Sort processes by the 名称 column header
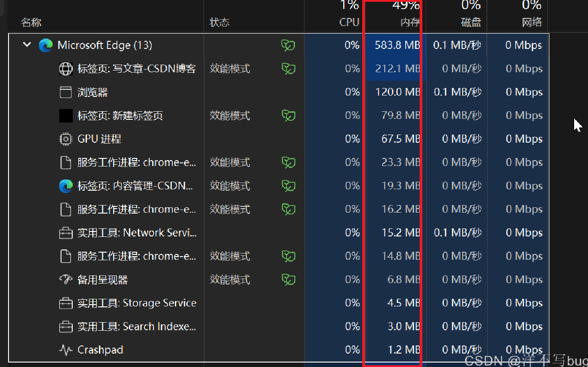 (31, 22)
